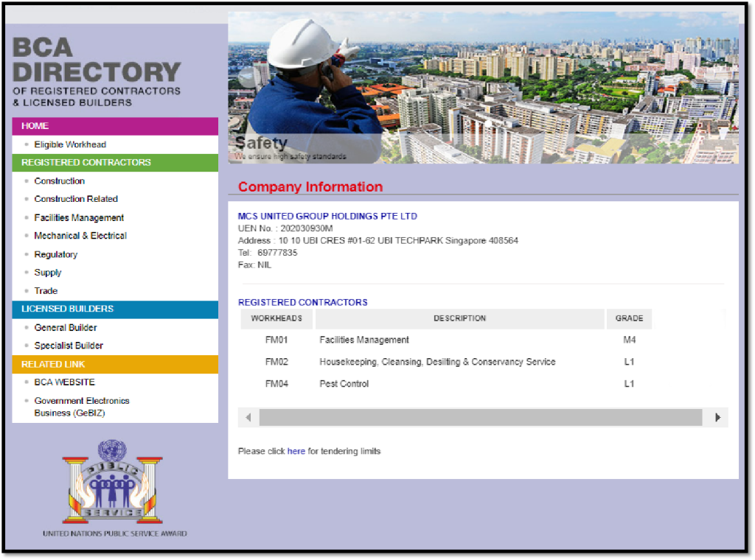
Task: Open the Specialist Builder list
Action: (69, 346)
